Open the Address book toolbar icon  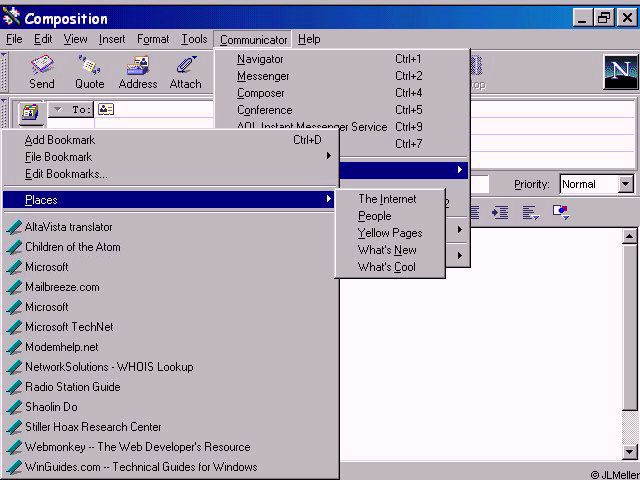[x=138, y=72]
